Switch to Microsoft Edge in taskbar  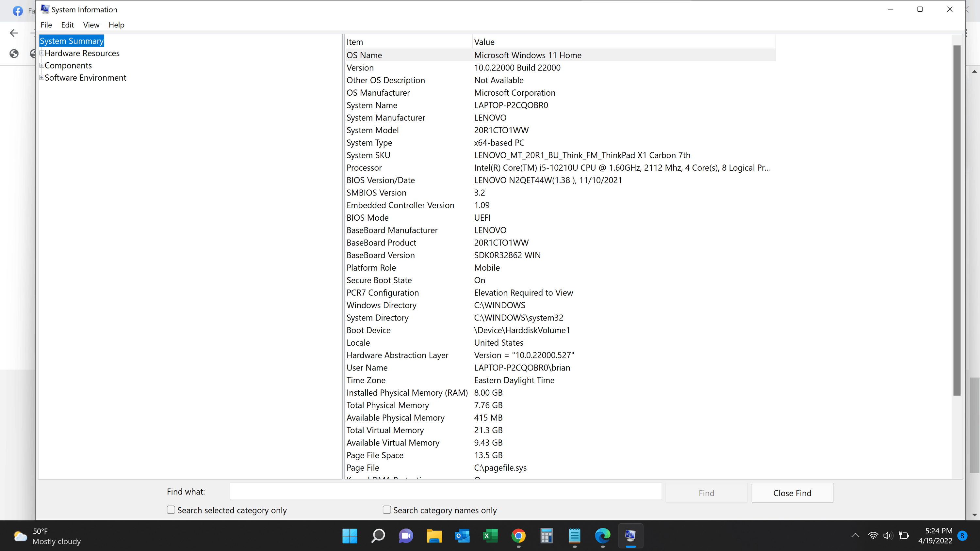pyautogui.click(x=603, y=536)
